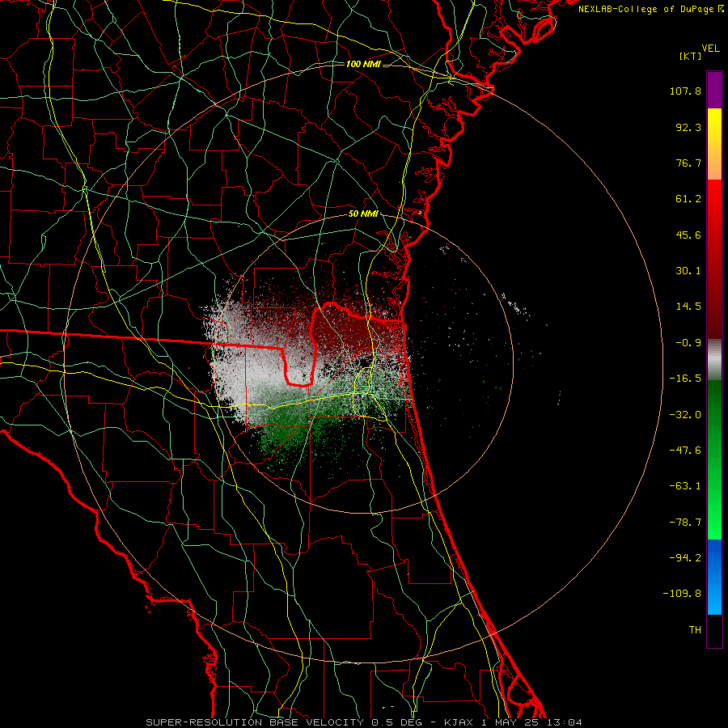728x728 pixels.
Task: Pick the black TH color bar segment
Action: point(714,630)
